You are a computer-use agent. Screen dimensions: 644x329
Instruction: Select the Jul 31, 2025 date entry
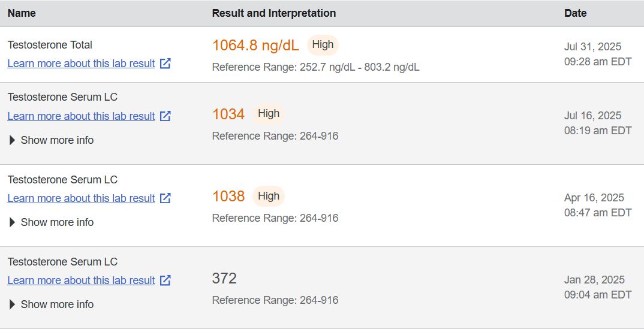[592, 47]
